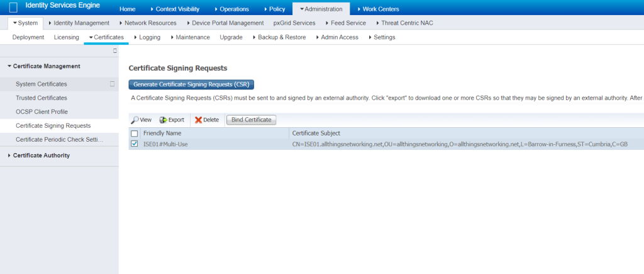Select the Administration tab
This screenshot has height=274, width=644.
point(321,9)
